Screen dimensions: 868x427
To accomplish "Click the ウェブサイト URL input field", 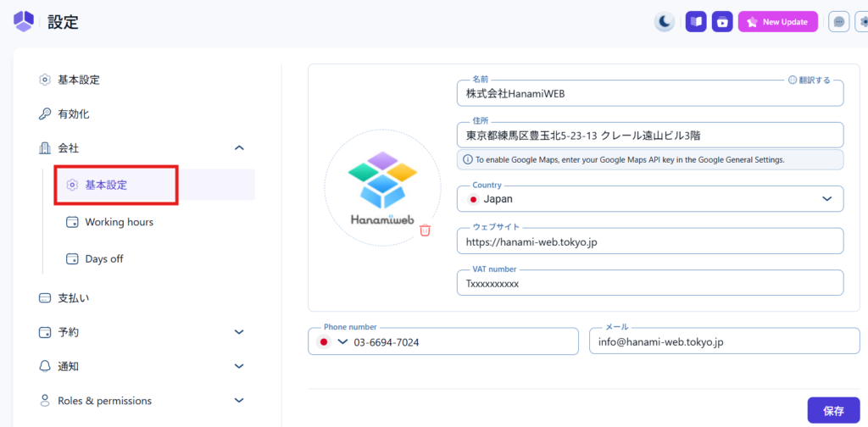I will click(x=650, y=241).
